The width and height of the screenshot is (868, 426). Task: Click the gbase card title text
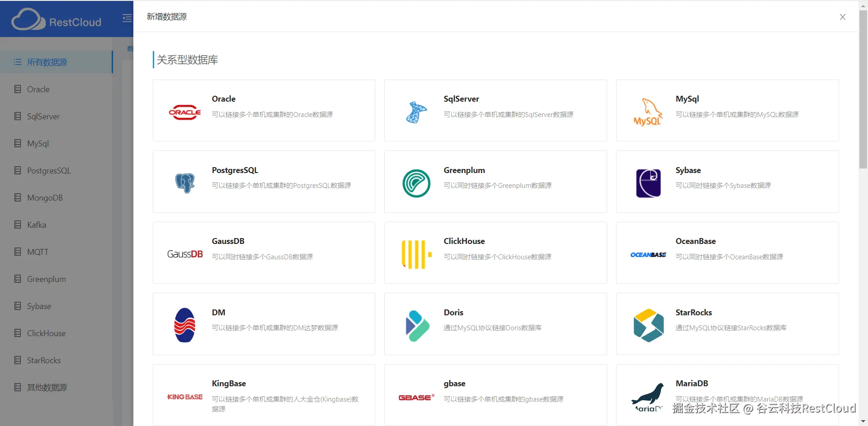pos(454,384)
